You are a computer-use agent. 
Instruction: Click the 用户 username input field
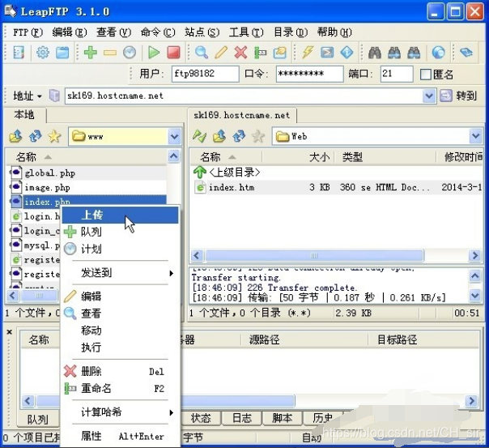(205, 74)
